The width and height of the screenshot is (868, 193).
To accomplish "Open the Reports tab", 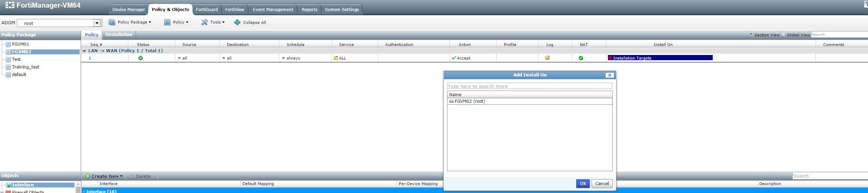I will (309, 10).
